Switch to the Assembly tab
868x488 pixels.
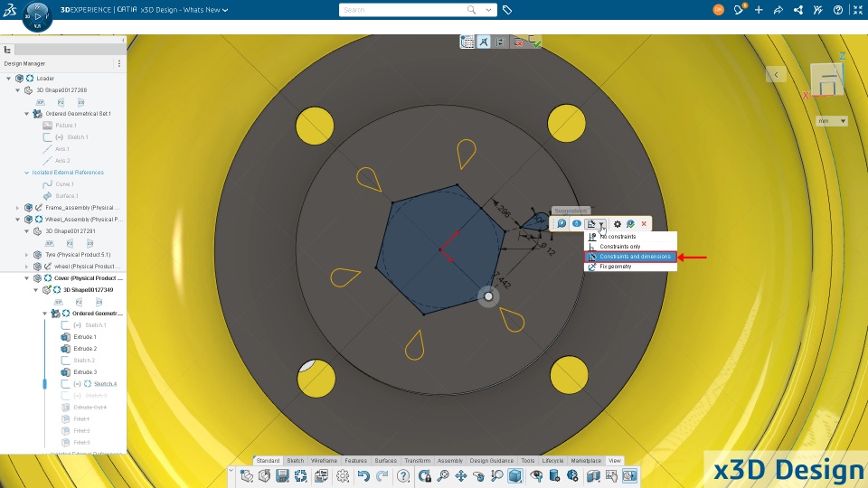(x=450, y=460)
